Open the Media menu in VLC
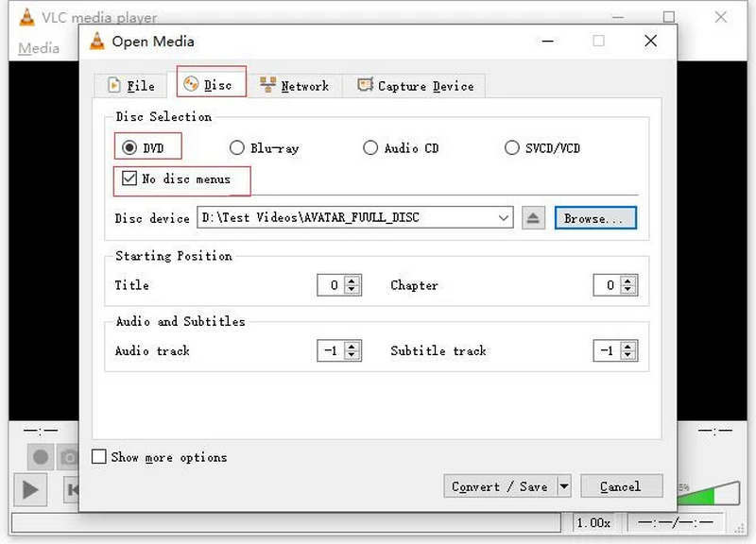The height and width of the screenshot is (544, 756). click(x=39, y=48)
